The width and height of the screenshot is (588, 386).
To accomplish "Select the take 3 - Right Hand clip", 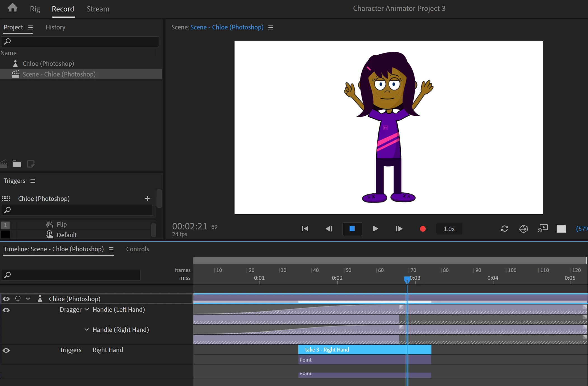I will coord(350,350).
